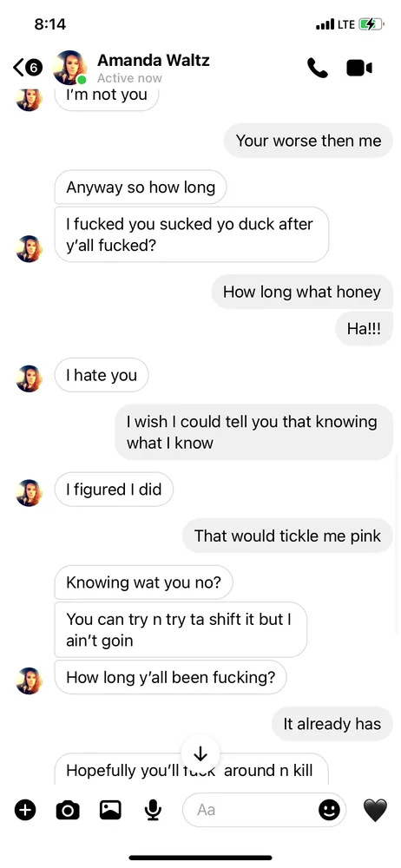This screenshot has height=868, width=401.
Task: Tap the microphone to record voice message
Action: [153, 810]
